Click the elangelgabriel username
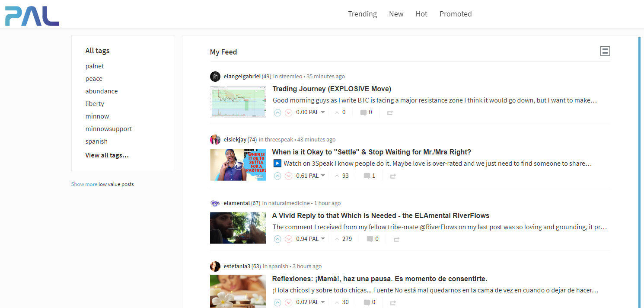This screenshot has width=644, height=308. (242, 77)
